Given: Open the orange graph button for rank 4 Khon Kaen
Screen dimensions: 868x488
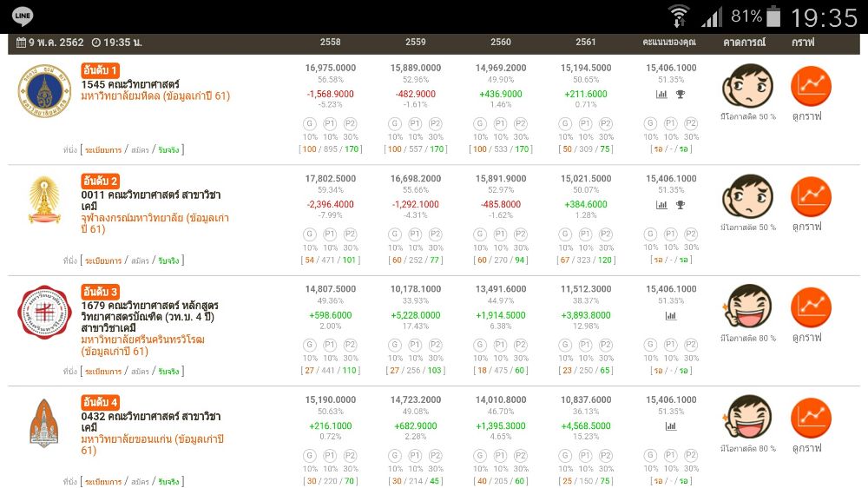Looking at the screenshot, I should click(811, 418).
